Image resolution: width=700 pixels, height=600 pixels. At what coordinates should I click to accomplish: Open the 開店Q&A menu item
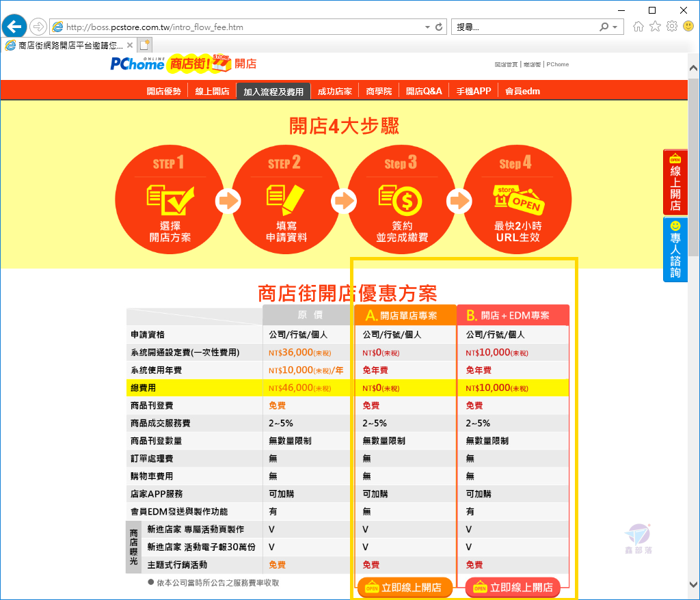424,92
